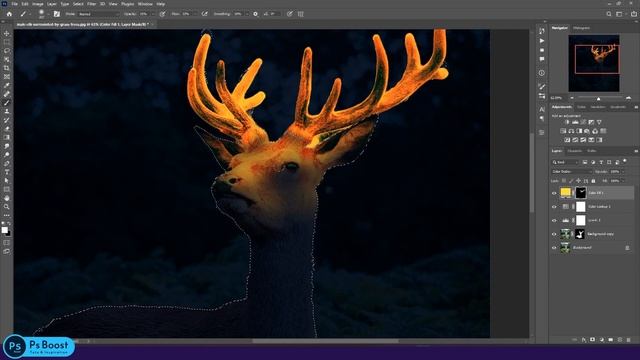Screen dimensions: 640x360
Task: Toggle lock transparent pixels
Action: (x=564, y=181)
